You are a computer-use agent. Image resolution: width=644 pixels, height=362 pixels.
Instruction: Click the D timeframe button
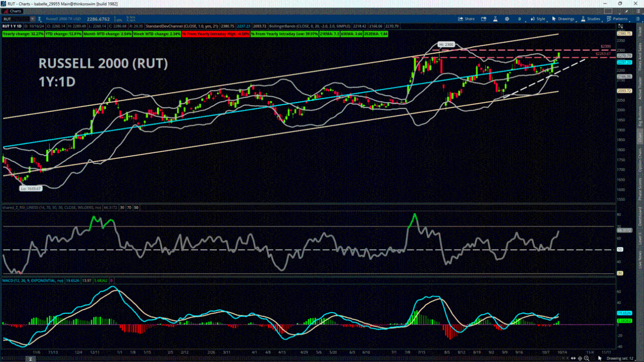pyautogui.click(x=519, y=19)
